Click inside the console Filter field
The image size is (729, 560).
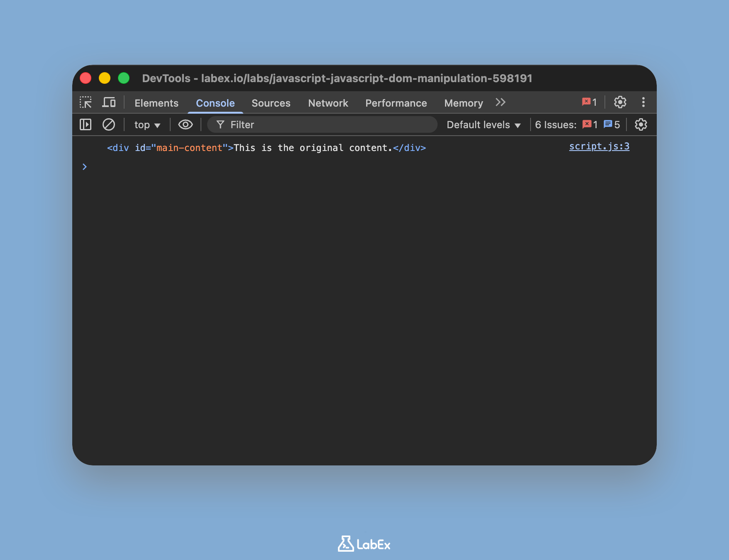[x=322, y=124]
